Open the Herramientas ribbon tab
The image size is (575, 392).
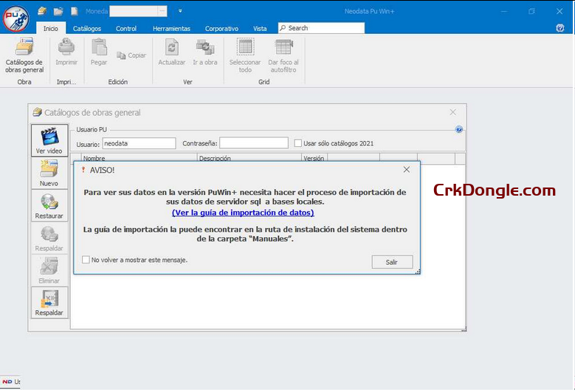pos(171,28)
